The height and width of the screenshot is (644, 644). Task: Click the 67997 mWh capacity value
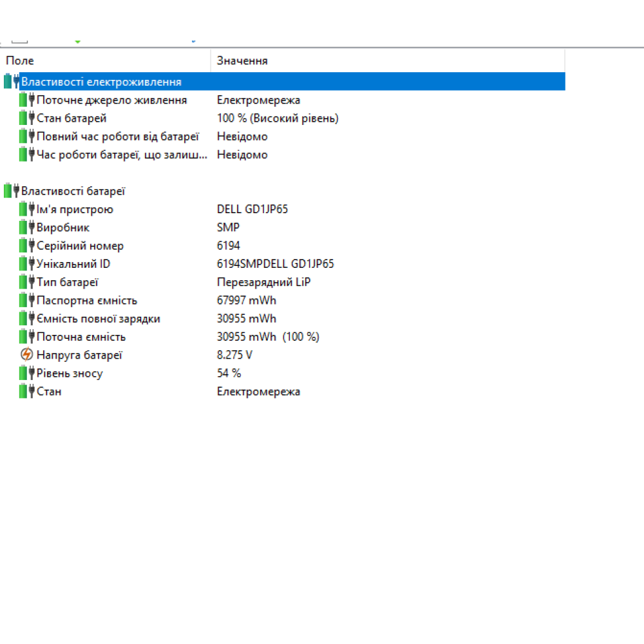247,301
